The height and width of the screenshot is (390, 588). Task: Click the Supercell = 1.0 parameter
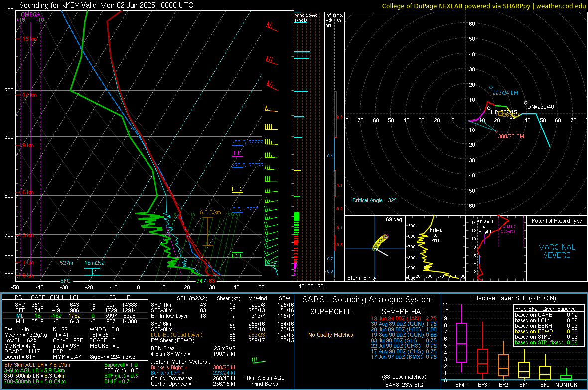tap(121, 365)
